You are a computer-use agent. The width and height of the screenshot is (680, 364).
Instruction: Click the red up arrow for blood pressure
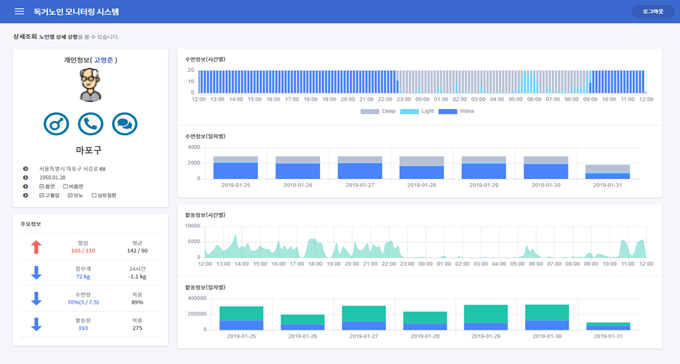[36, 247]
